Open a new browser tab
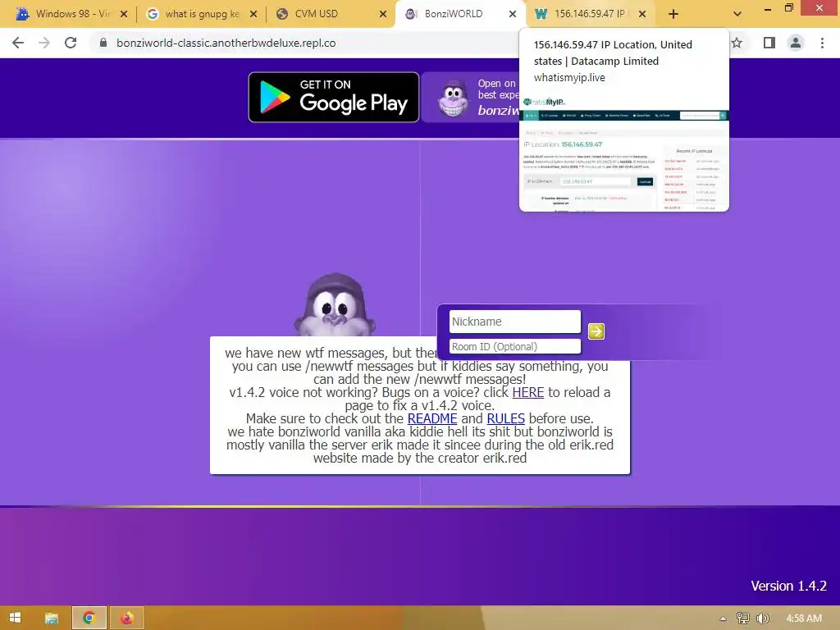Viewport: 840px width, 630px height. [x=673, y=14]
